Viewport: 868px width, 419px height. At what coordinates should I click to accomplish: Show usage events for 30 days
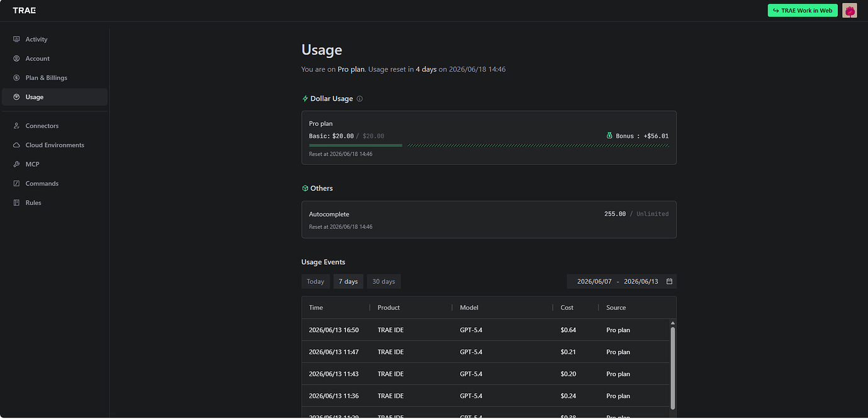tap(384, 281)
